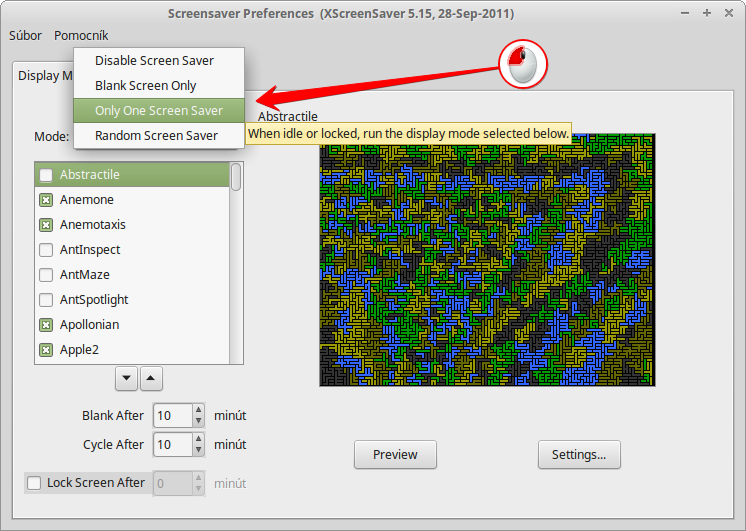The width and height of the screenshot is (746, 531).
Task: Close the Screensaver Preferences window
Action: pyautogui.click(x=729, y=13)
